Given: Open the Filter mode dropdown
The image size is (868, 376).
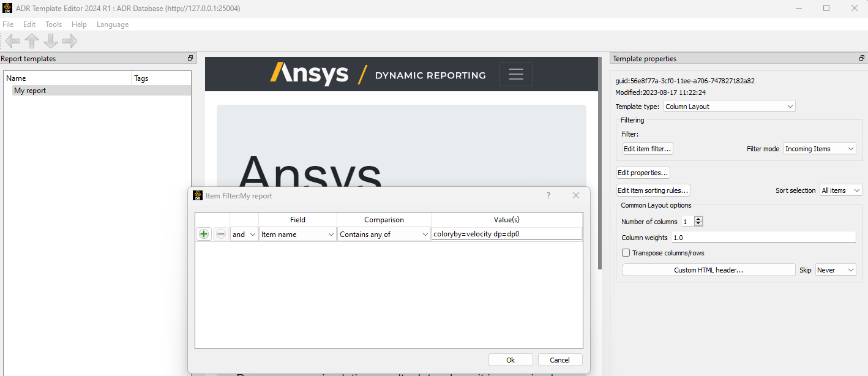Looking at the screenshot, I should 820,149.
